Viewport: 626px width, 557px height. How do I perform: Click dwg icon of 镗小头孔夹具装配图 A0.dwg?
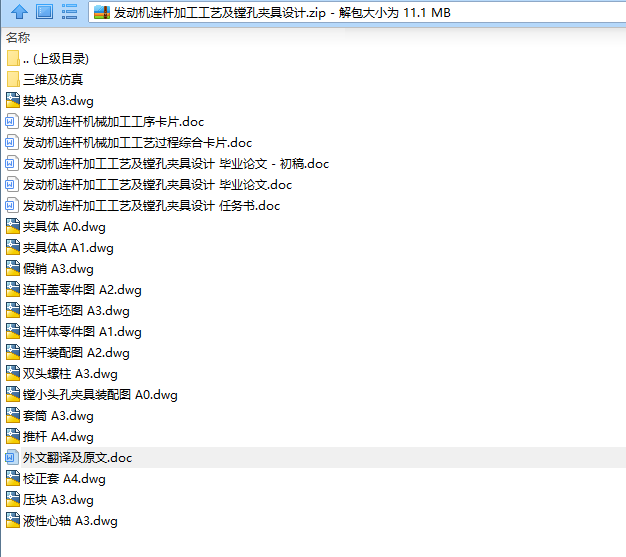[13, 394]
